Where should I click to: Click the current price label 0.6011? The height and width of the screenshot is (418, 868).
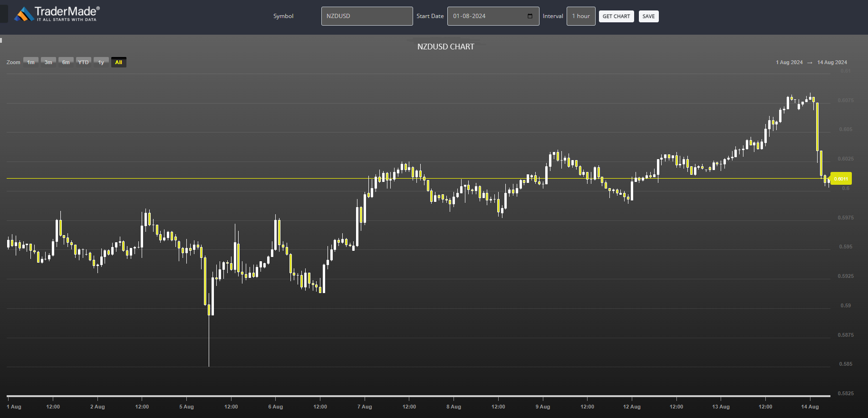pos(841,179)
